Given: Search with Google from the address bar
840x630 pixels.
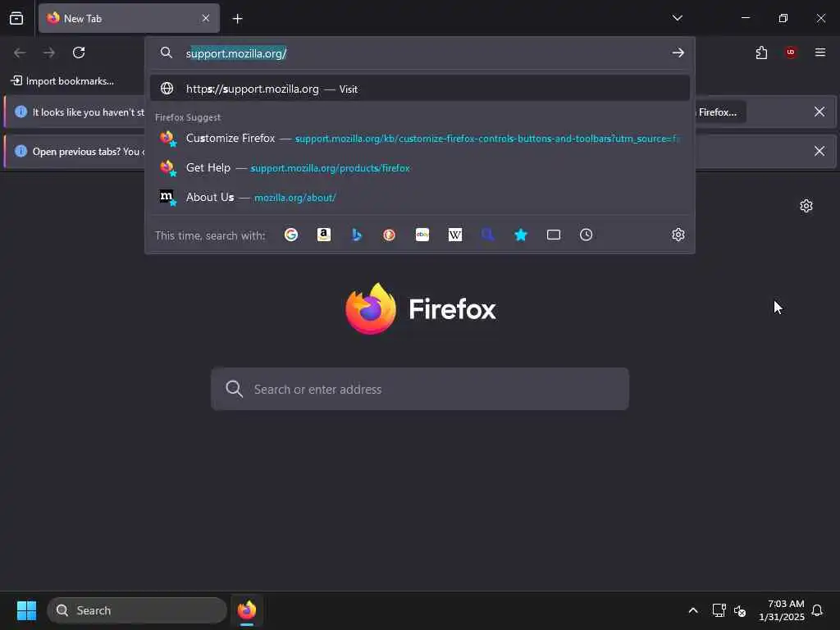Looking at the screenshot, I should click(x=291, y=235).
